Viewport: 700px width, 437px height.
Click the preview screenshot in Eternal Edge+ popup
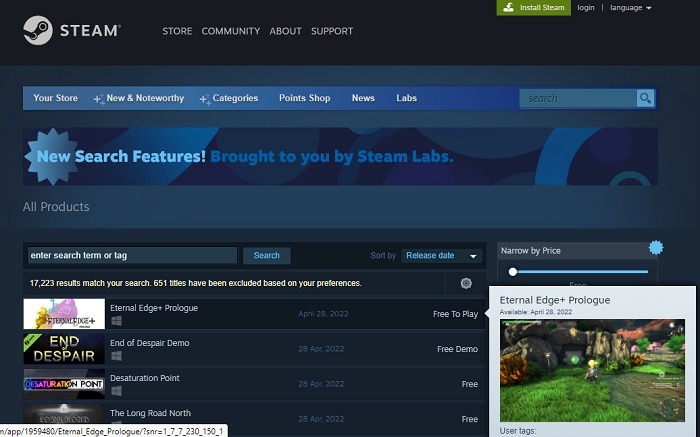592,370
